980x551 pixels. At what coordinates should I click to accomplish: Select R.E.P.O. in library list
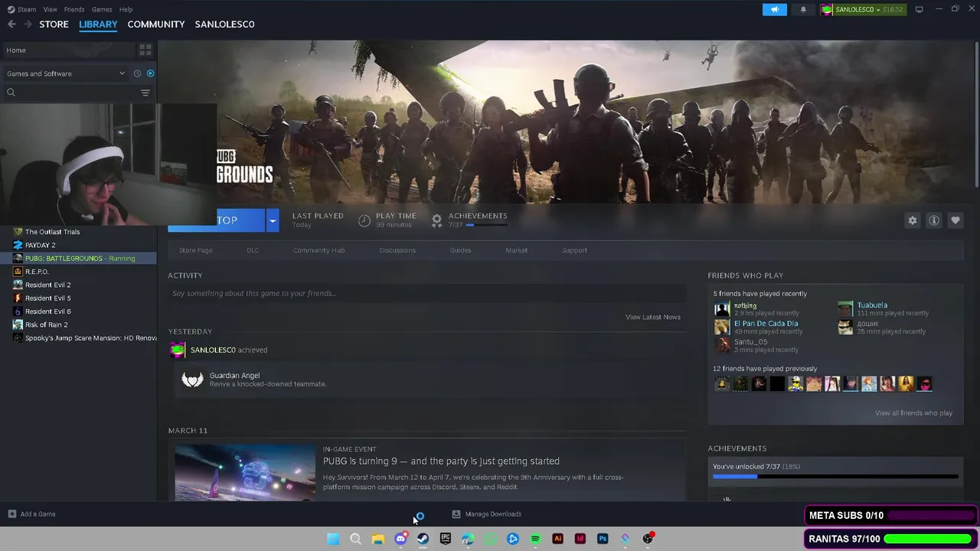tap(37, 272)
